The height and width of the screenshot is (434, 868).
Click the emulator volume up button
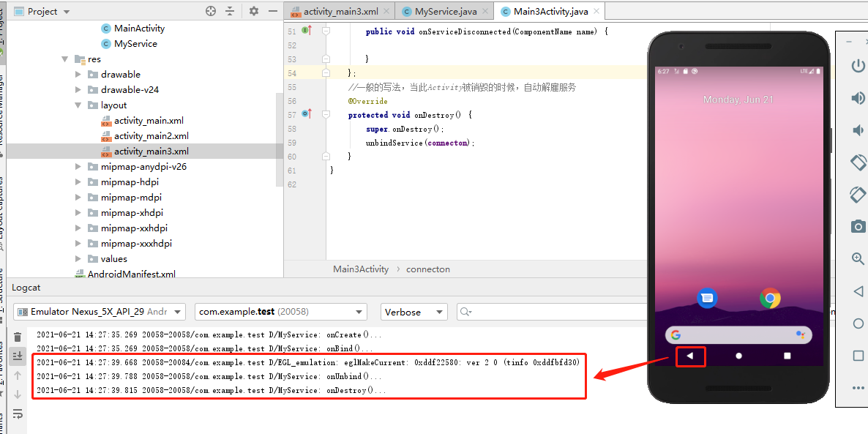click(x=858, y=98)
